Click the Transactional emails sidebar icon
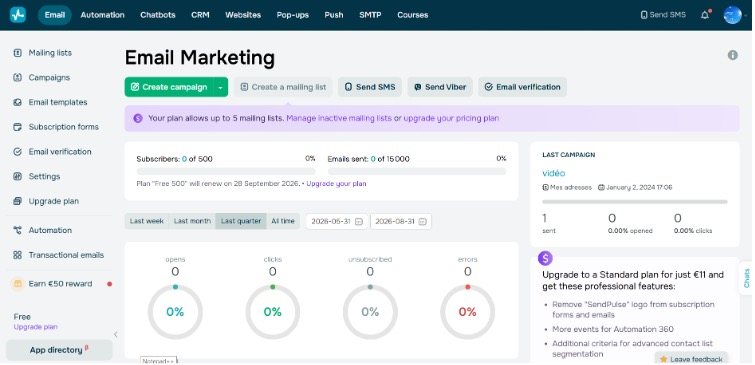The image size is (755, 365). click(x=17, y=255)
